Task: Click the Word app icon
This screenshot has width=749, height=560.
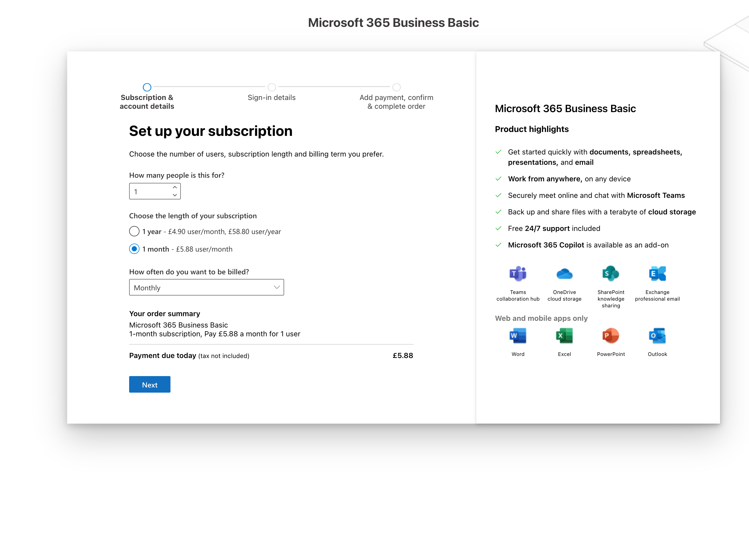Action: click(518, 336)
